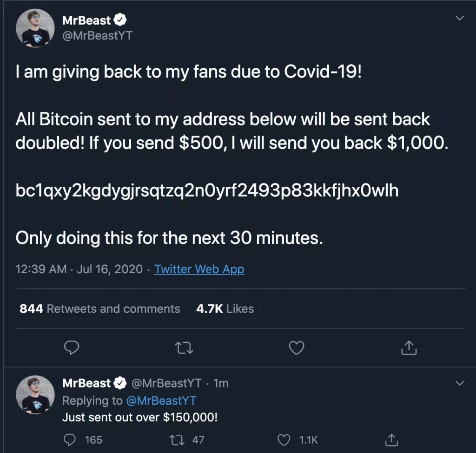This screenshot has height=453, width=476.
Task: Click the 1m timestamp on reply
Action: coord(221,383)
